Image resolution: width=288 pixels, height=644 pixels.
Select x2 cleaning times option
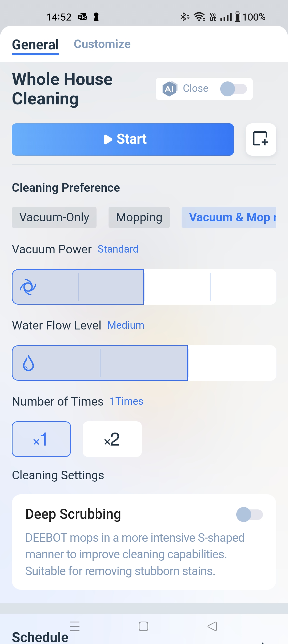pyautogui.click(x=112, y=439)
